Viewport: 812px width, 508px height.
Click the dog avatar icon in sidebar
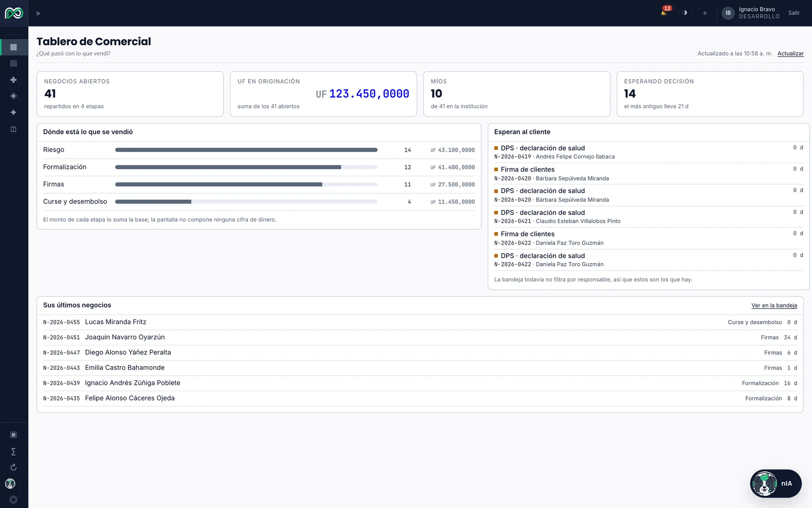10,484
